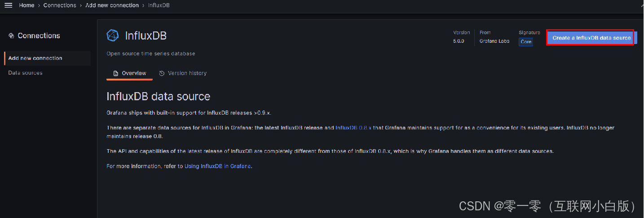Click the Core signature badge
Viewport: 644px width, 218px height.
(526, 42)
